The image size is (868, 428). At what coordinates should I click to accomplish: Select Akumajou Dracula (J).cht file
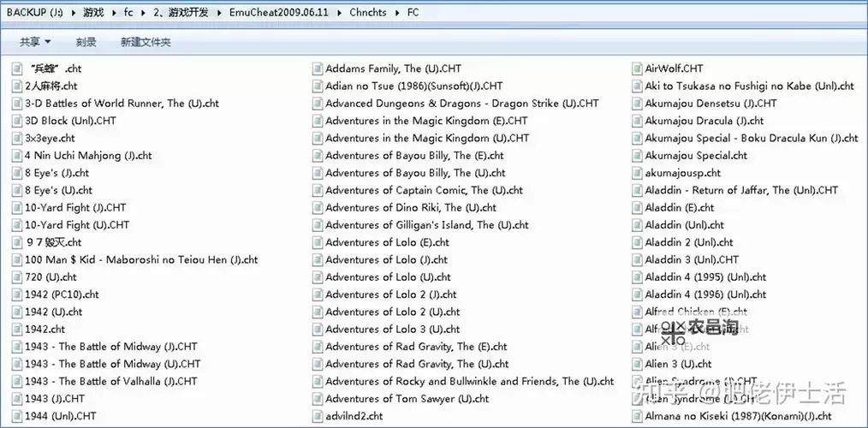click(x=704, y=121)
